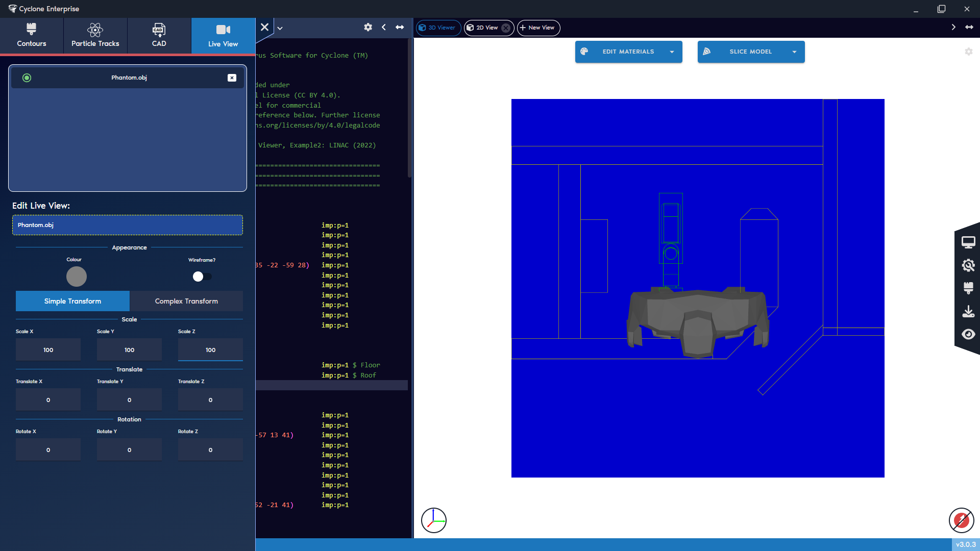Click the paintbrush icon in the right sidebar
Viewport: 980px width, 551px height.
pos(969,288)
